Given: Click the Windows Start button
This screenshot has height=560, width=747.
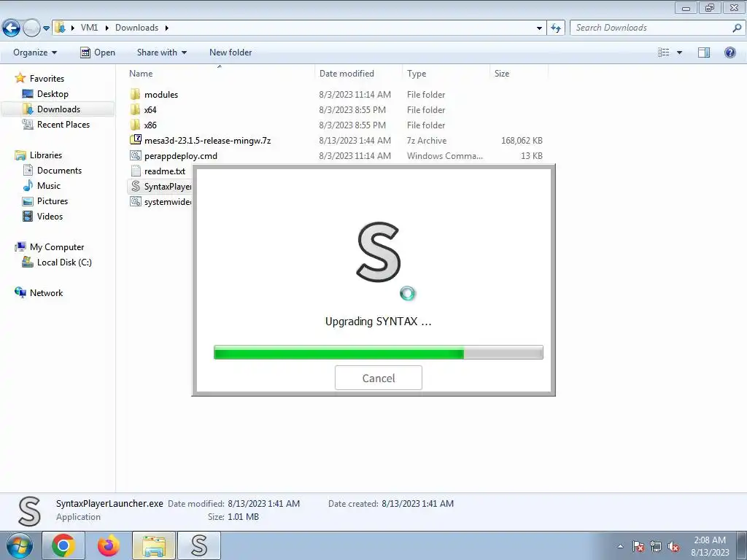Looking at the screenshot, I should pos(20,545).
